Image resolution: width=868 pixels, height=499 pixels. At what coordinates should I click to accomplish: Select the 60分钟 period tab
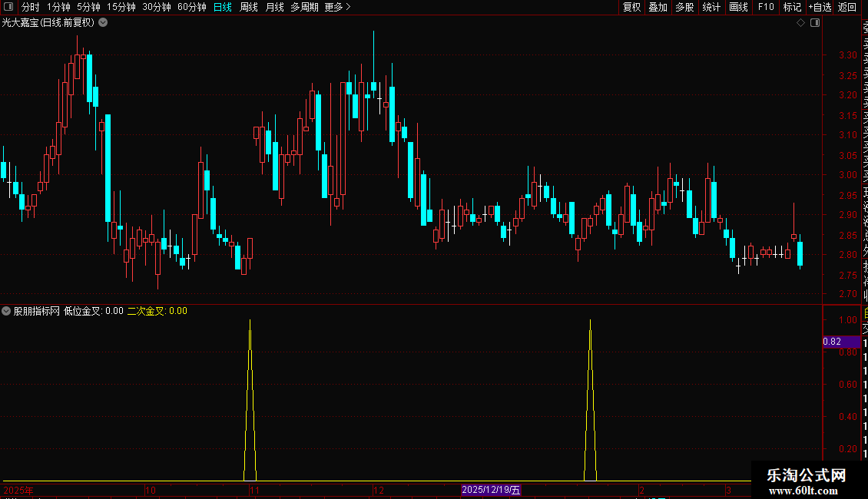[x=191, y=7]
